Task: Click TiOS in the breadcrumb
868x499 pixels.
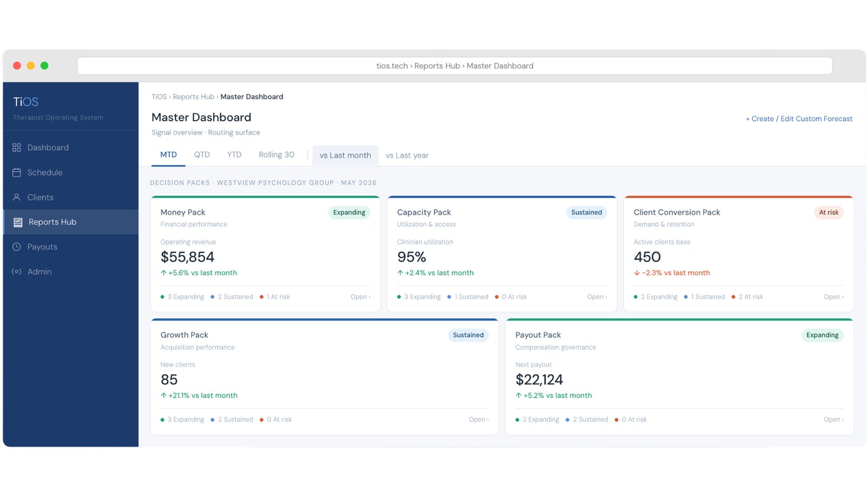Action: pyautogui.click(x=159, y=97)
